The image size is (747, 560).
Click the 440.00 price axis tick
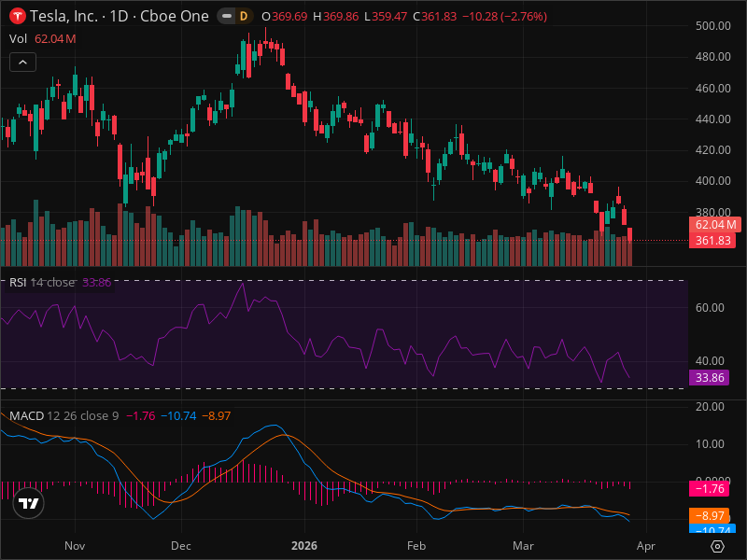click(x=712, y=119)
